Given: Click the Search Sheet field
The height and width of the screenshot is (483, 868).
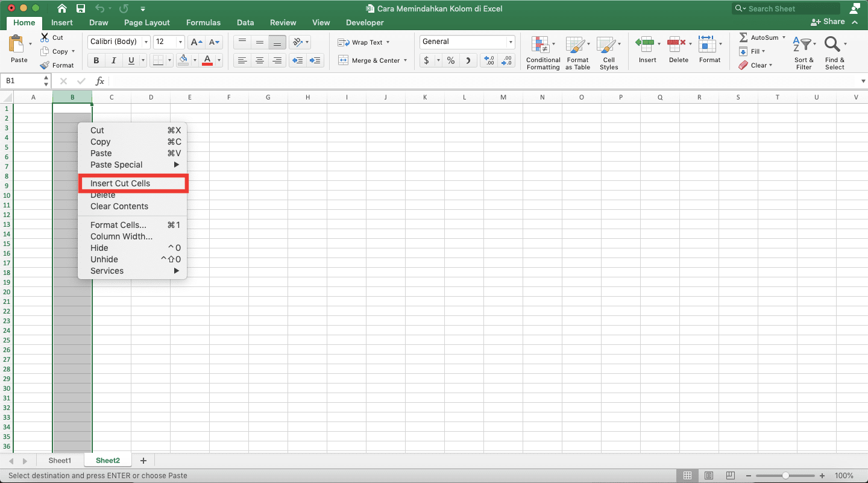Looking at the screenshot, I should pos(786,8).
